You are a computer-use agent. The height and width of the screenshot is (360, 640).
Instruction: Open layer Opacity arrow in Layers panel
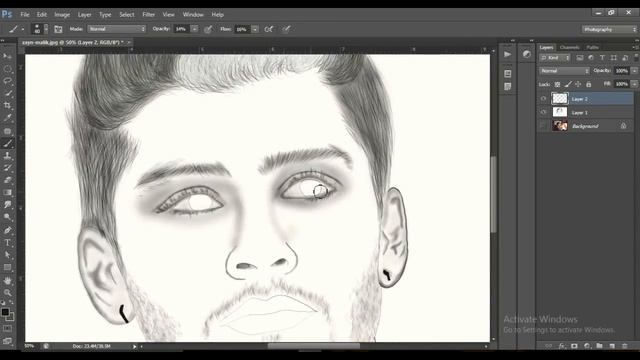pyautogui.click(x=634, y=71)
